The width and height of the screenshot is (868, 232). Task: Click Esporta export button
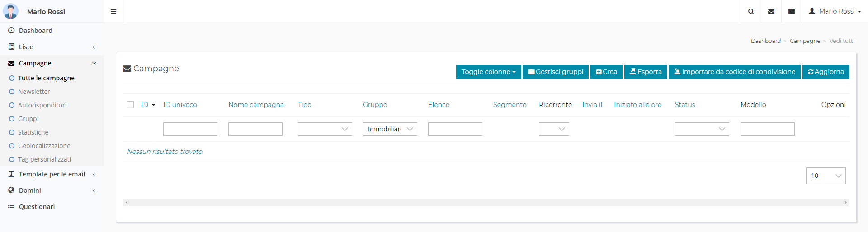click(x=645, y=72)
